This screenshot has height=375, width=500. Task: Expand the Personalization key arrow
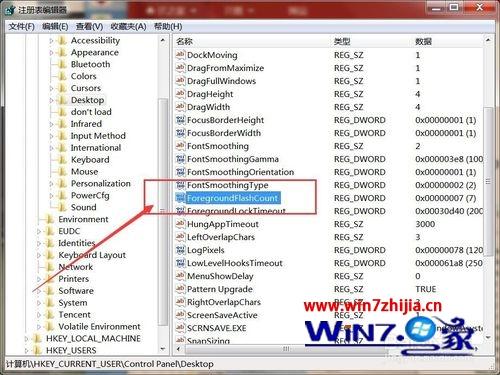(x=51, y=184)
